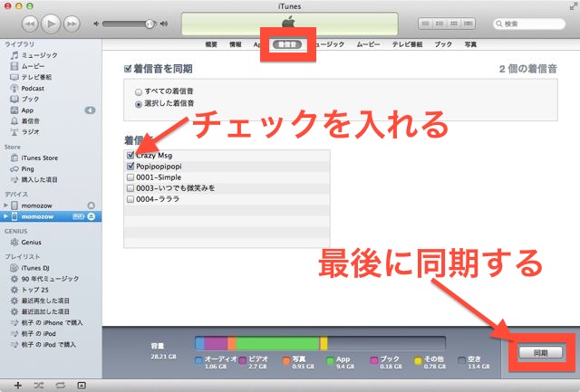The width and height of the screenshot is (580, 392).
Task: Expand the first momozow device tree
Action: click(5, 205)
